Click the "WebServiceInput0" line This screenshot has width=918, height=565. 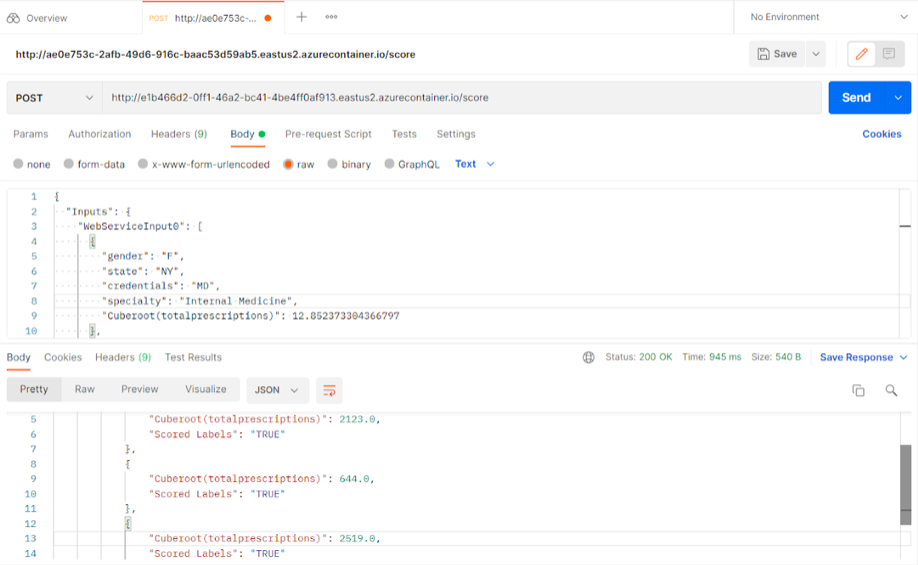[x=140, y=227]
